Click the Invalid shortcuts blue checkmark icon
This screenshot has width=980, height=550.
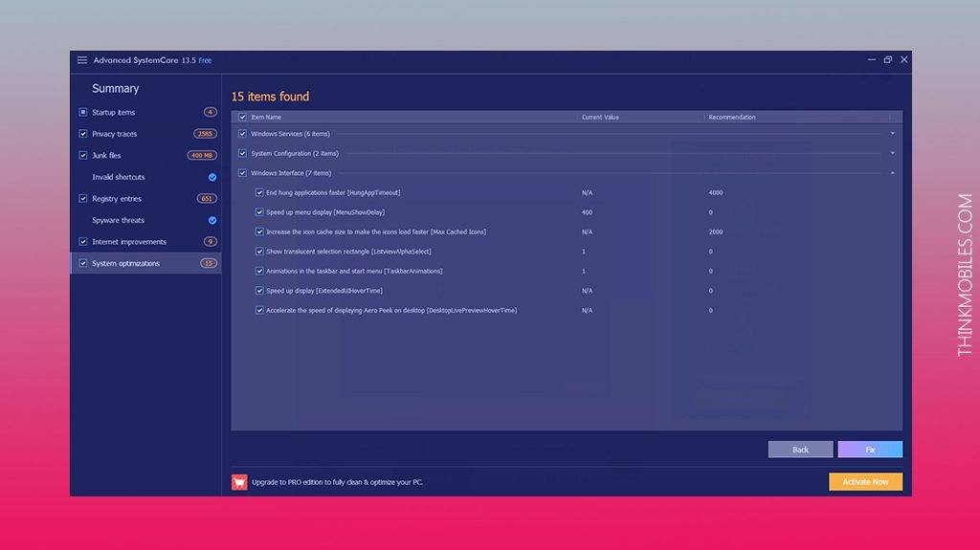point(212,178)
